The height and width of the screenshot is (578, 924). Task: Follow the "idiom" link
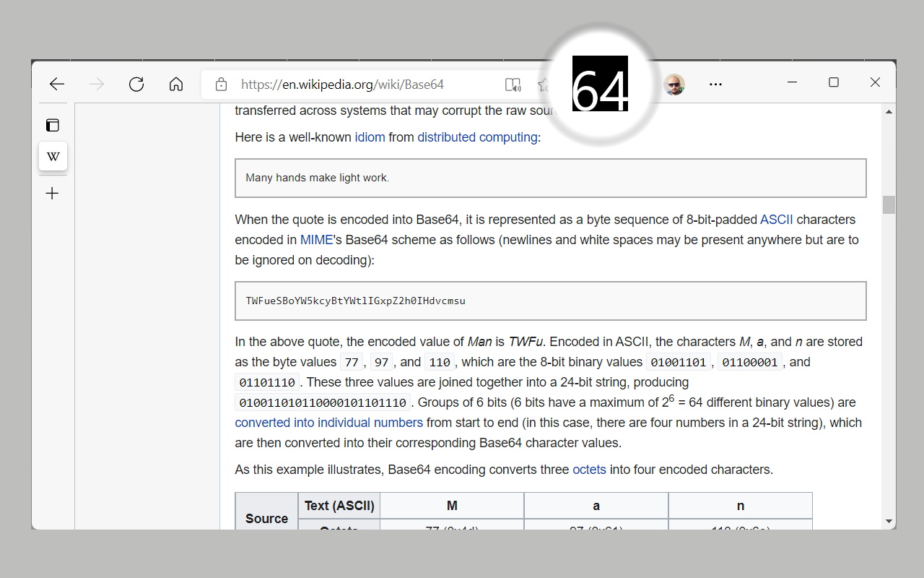click(x=370, y=137)
